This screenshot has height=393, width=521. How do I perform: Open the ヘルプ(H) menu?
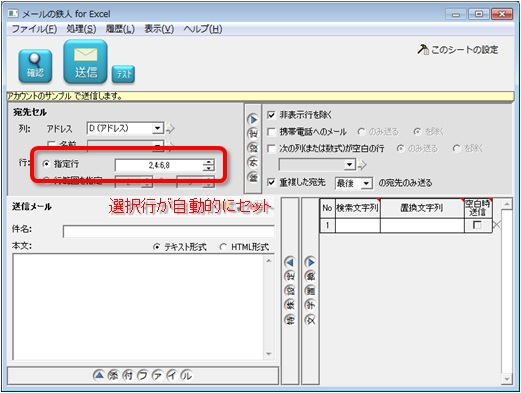203,29
